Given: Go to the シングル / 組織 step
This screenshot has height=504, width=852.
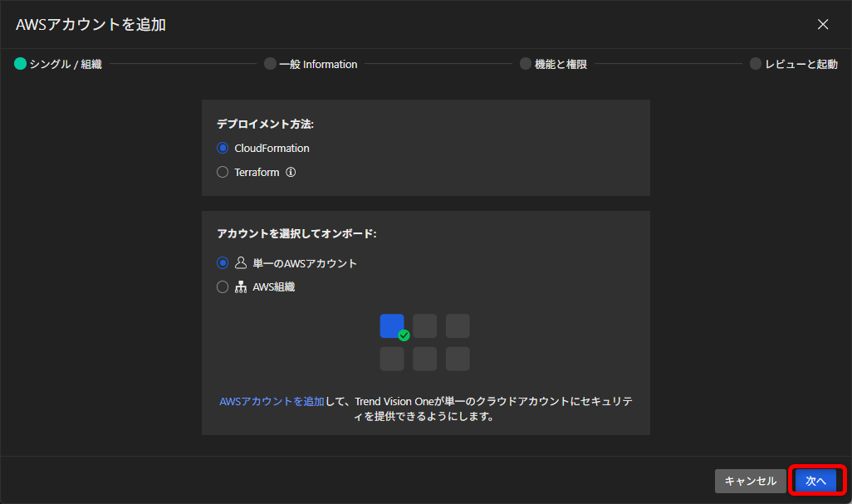Looking at the screenshot, I should click(x=58, y=64).
